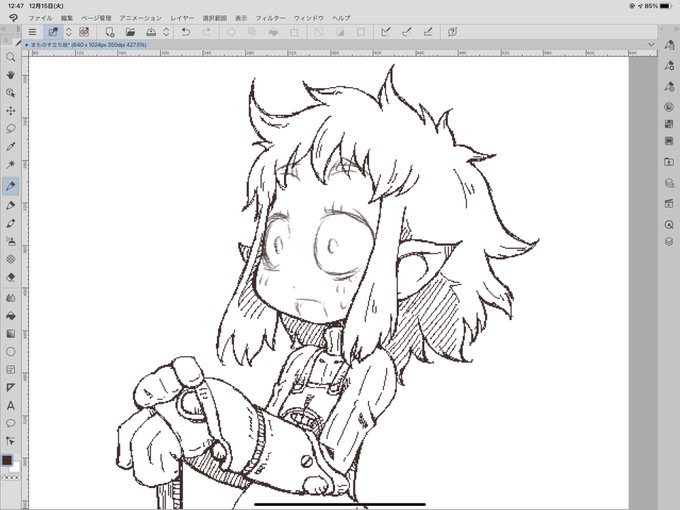The width and height of the screenshot is (680, 510).
Task: Open the ファイル menu
Action: click(40, 18)
